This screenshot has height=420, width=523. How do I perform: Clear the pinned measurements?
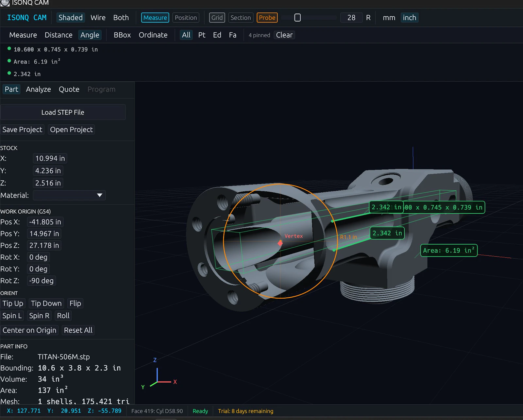point(284,35)
